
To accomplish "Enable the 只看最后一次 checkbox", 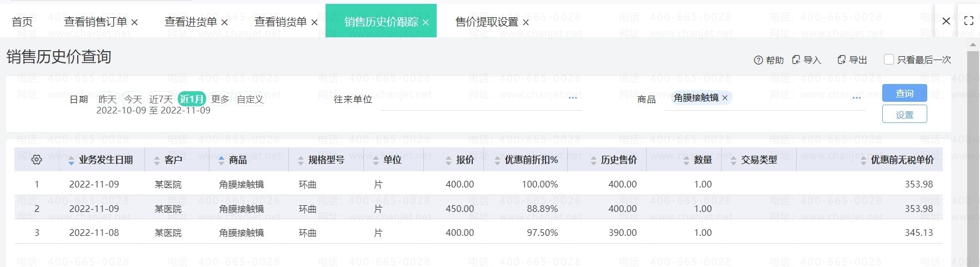I will click(x=888, y=60).
